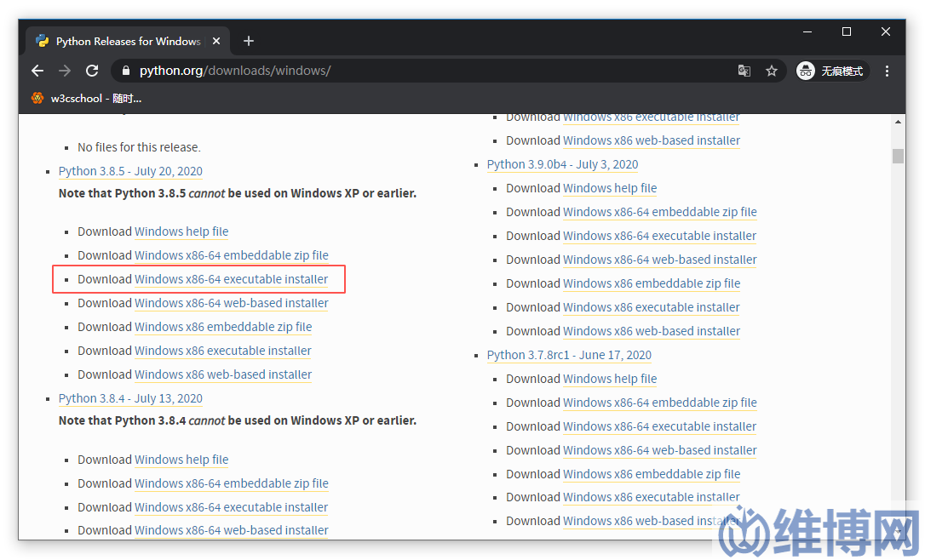Open a new browser tab
The width and height of the screenshot is (925, 560).
249,41
